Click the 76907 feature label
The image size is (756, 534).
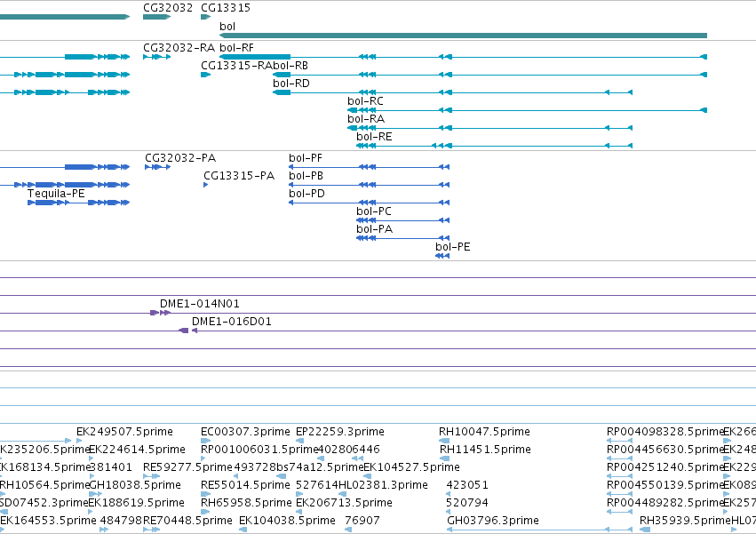tap(362, 521)
